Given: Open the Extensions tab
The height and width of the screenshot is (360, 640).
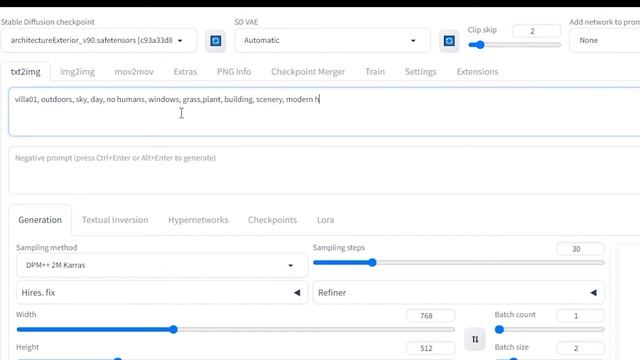Looking at the screenshot, I should tap(477, 72).
